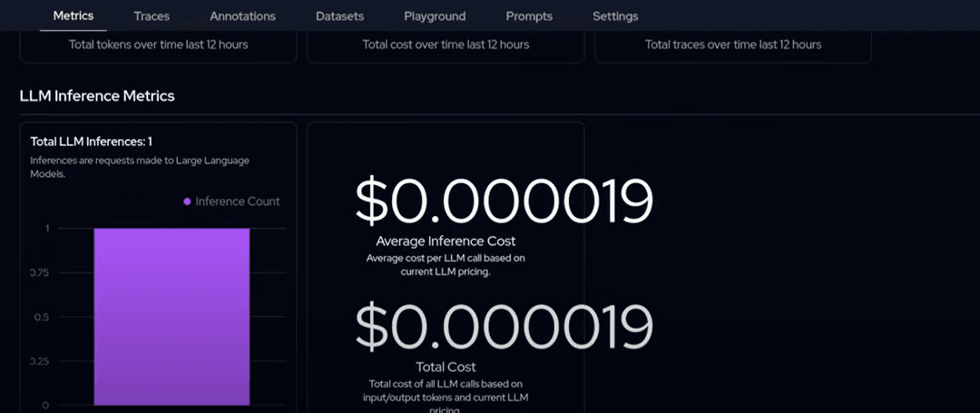Screen dimensions: 980x413
Task: Click the active Metrics tab
Action: tap(73, 16)
